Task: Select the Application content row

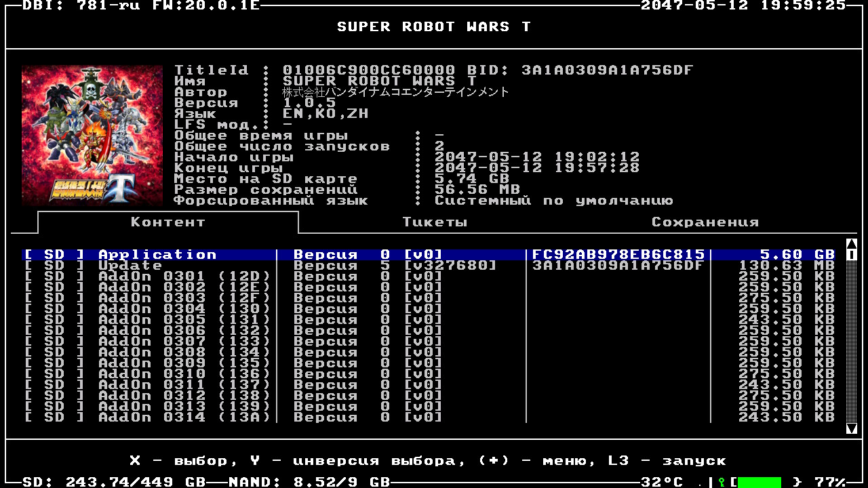Action: coord(157,255)
